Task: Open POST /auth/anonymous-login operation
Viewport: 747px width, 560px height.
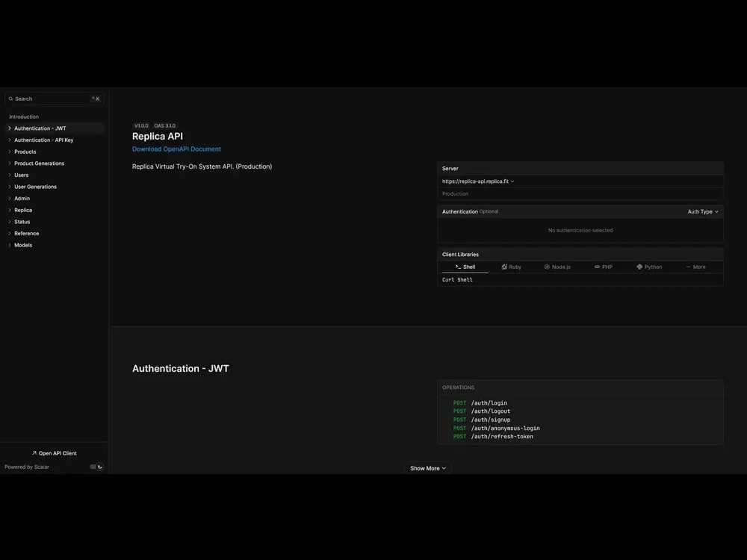Action: pyautogui.click(x=497, y=429)
